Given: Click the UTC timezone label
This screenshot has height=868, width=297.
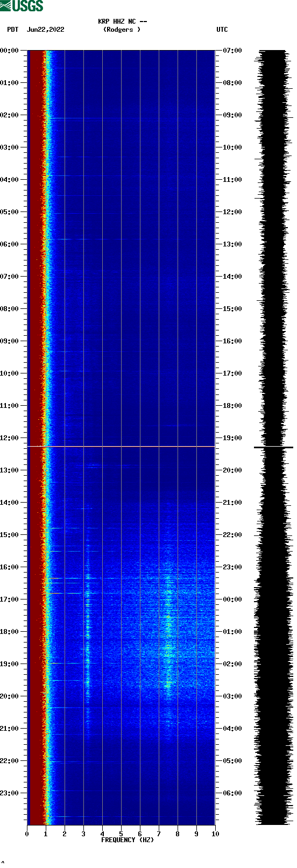Looking at the screenshot, I should click(222, 30).
